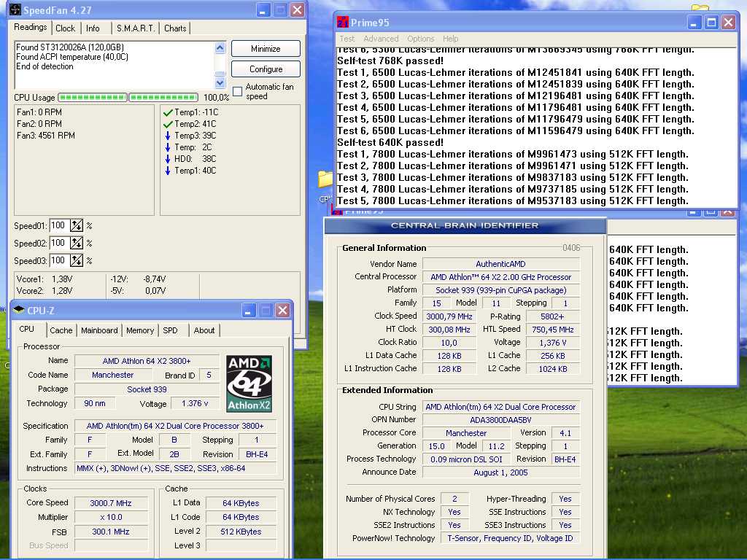747x560 pixels.
Task: Click Self-test 640K passed! line in Prime95
Action: [x=390, y=142]
